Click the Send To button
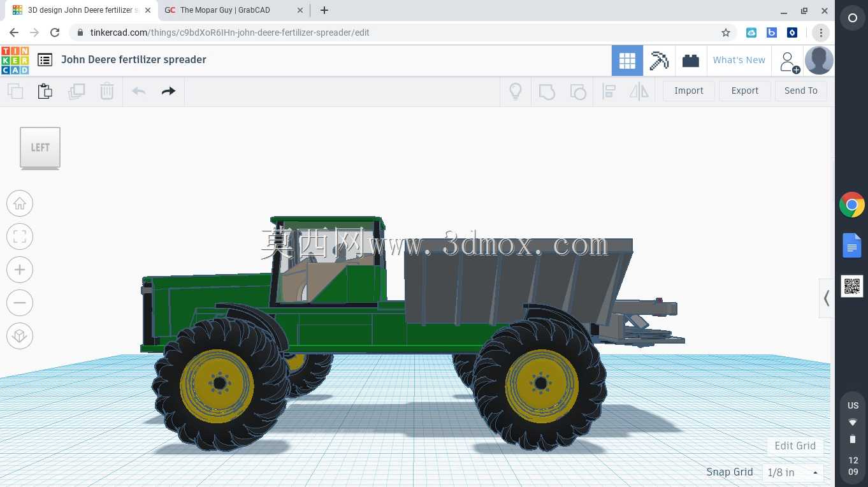Screen dimensions: 868x487 click(x=801, y=91)
